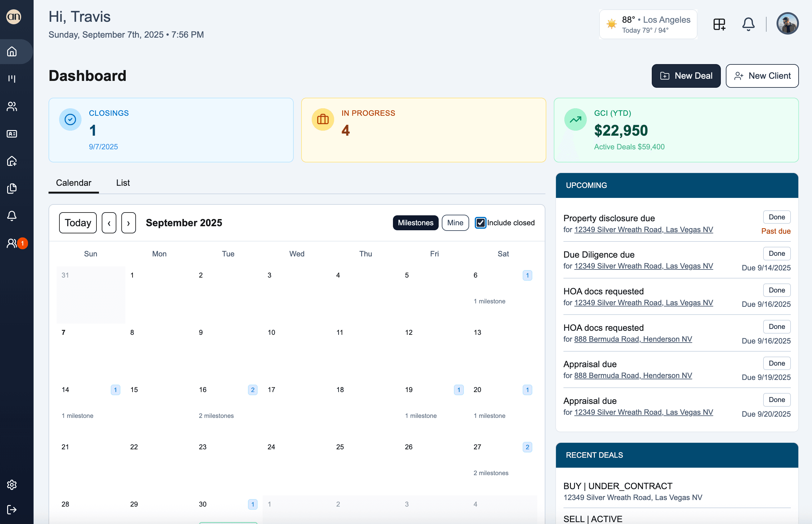Open the house-plus listings icon in sidebar
Screen dimensions: 812x524
pyautogui.click(x=12, y=161)
